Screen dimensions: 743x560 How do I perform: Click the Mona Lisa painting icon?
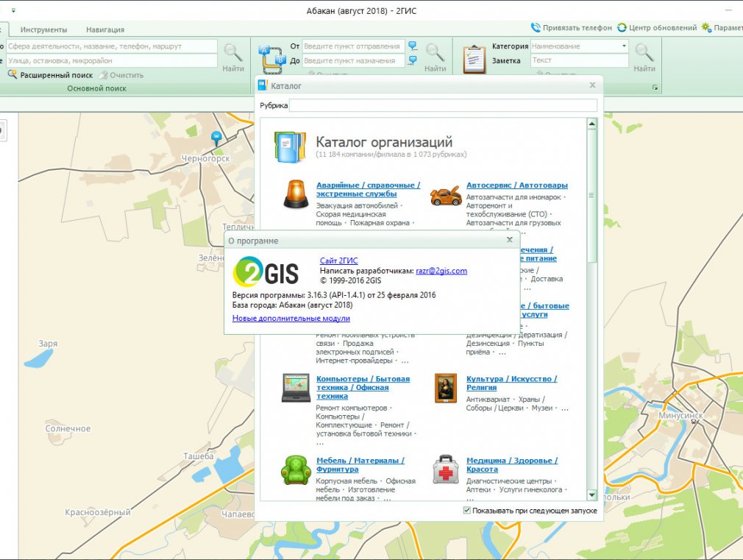(445, 388)
